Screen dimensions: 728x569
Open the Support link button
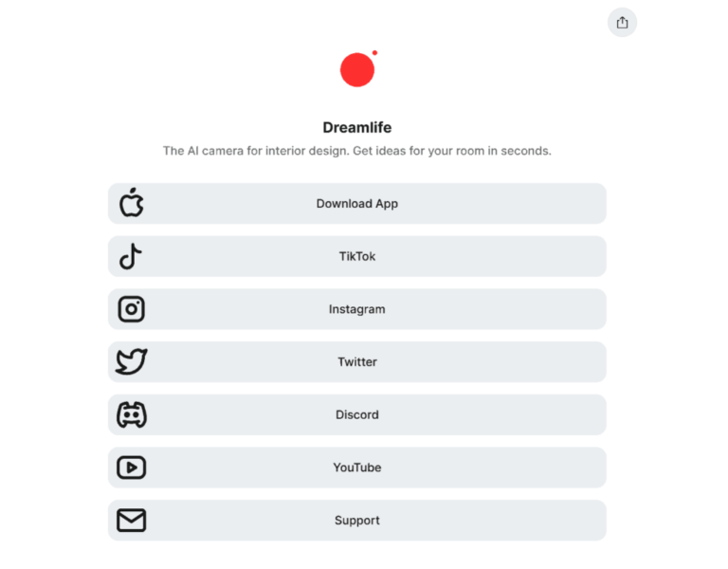357,521
